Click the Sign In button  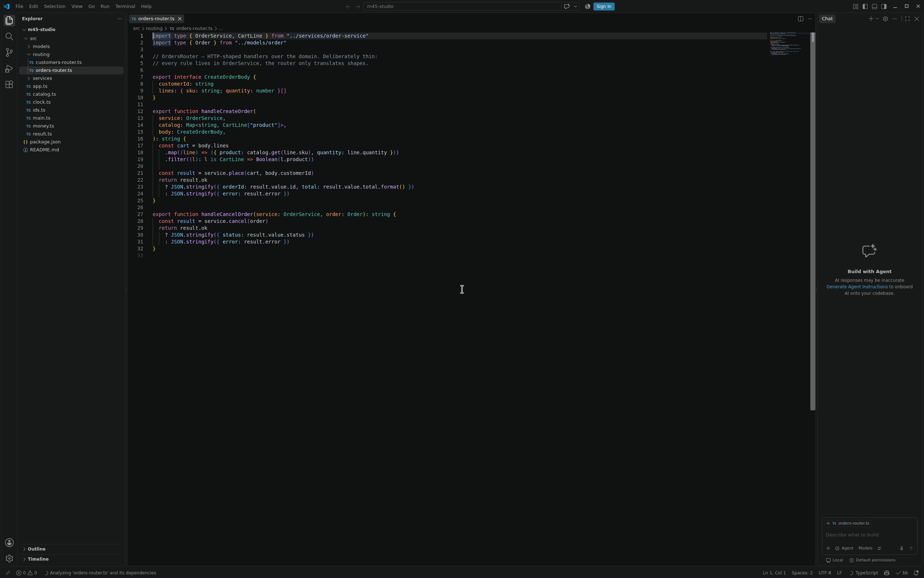[x=603, y=6]
